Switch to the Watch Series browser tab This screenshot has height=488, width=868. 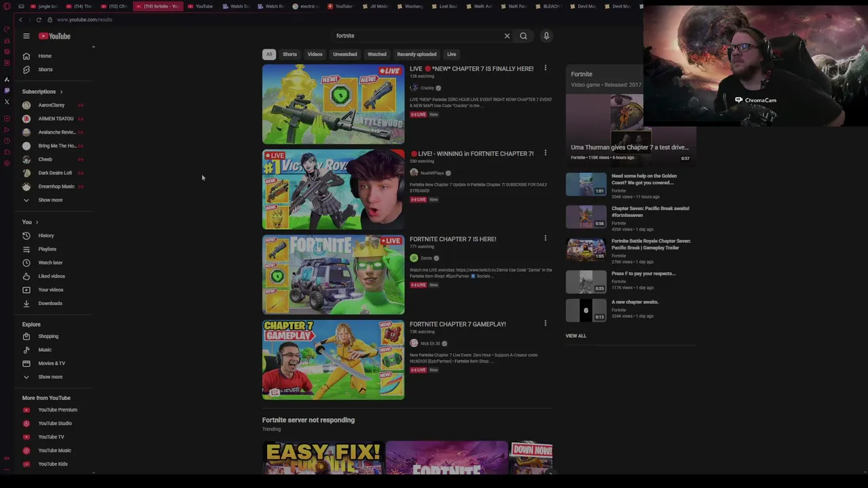236,6
